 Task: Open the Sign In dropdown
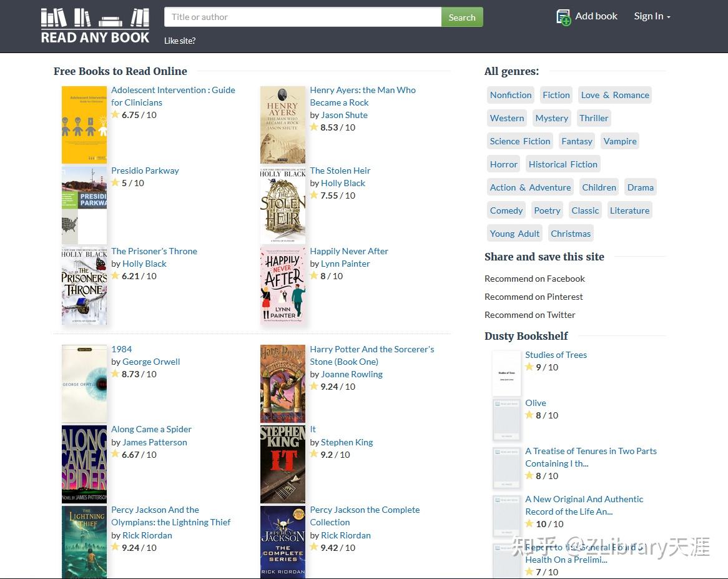[x=652, y=16]
